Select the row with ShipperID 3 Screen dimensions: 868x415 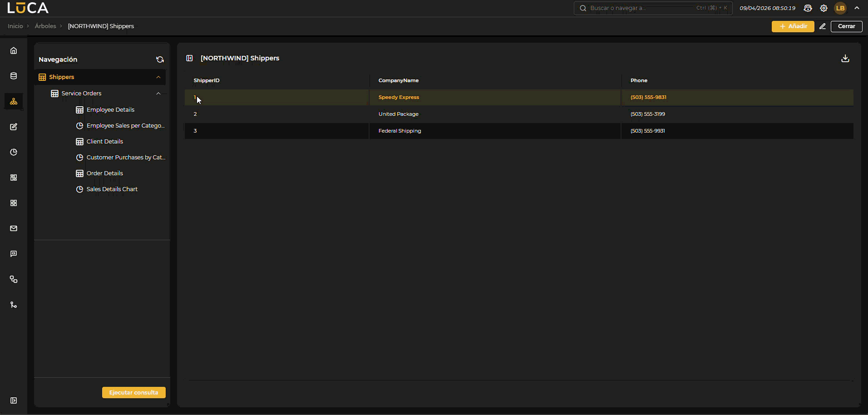[x=519, y=131]
